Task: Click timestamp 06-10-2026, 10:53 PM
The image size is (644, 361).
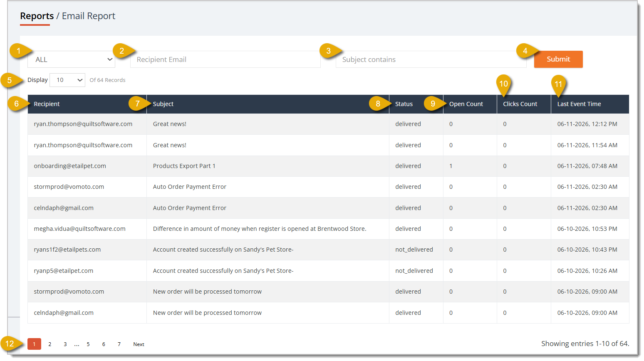Action: [x=587, y=229]
